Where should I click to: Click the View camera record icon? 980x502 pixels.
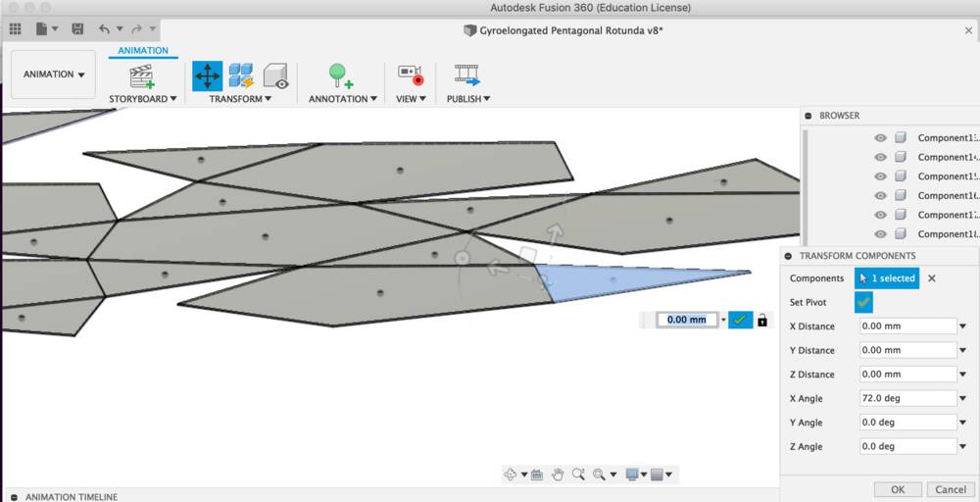pyautogui.click(x=411, y=75)
